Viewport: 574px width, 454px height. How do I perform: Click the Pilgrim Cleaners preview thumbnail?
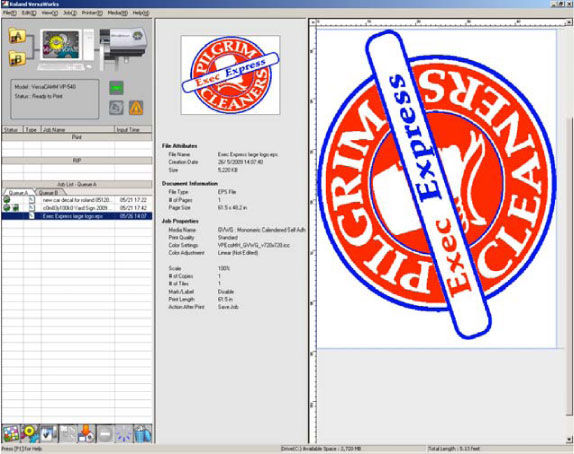(230, 75)
